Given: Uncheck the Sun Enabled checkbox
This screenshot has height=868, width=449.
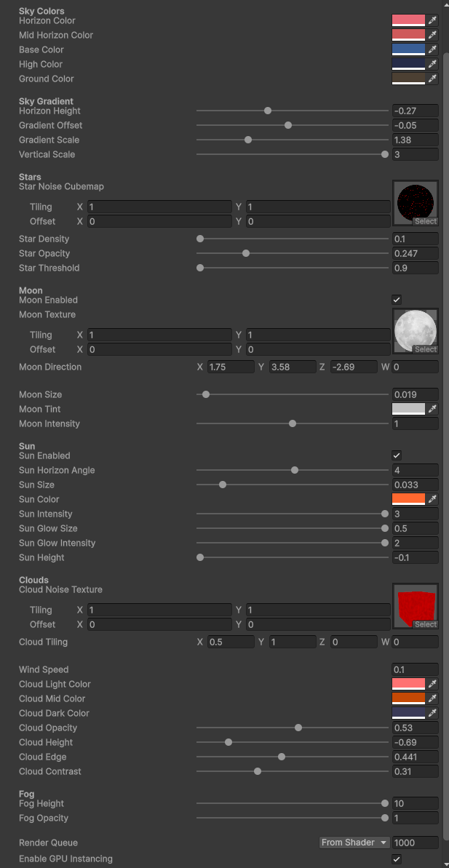Looking at the screenshot, I should (x=397, y=455).
